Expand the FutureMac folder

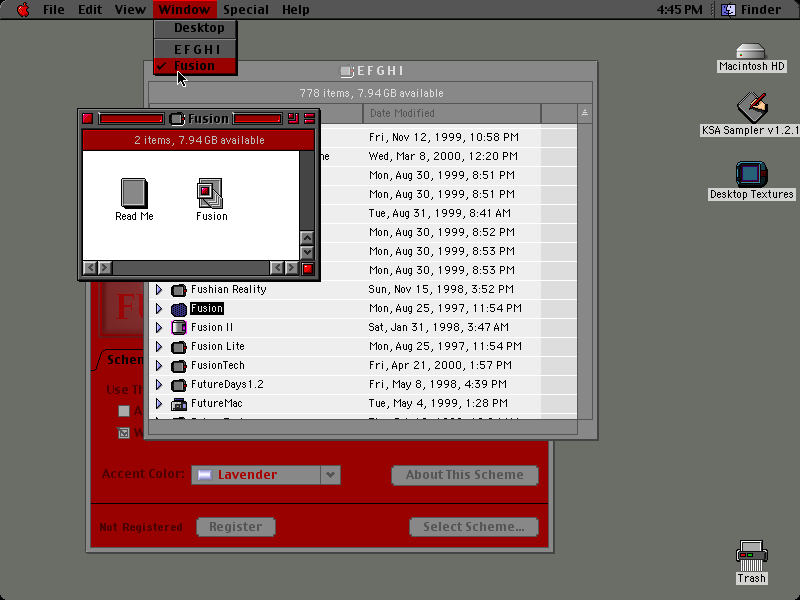click(159, 404)
